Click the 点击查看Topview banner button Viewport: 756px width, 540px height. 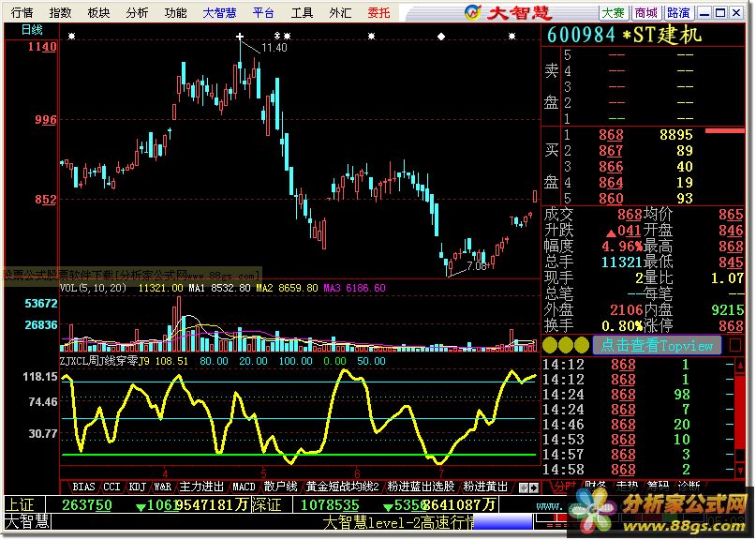tap(657, 345)
